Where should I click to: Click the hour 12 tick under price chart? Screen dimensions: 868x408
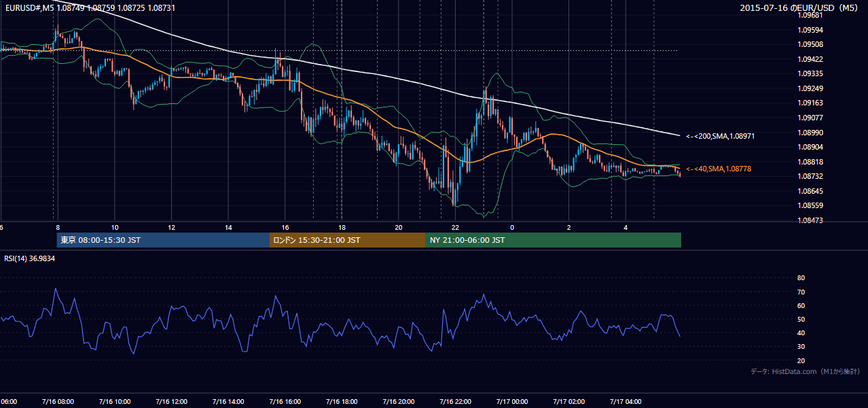171,227
